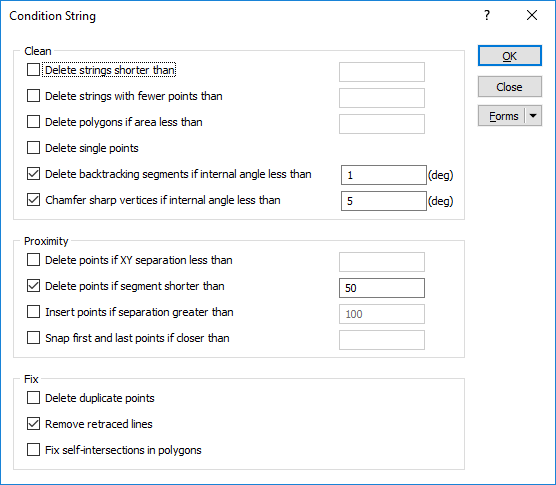
Task: Click the chamfer angle field showing 5
Action: coord(384,201)
